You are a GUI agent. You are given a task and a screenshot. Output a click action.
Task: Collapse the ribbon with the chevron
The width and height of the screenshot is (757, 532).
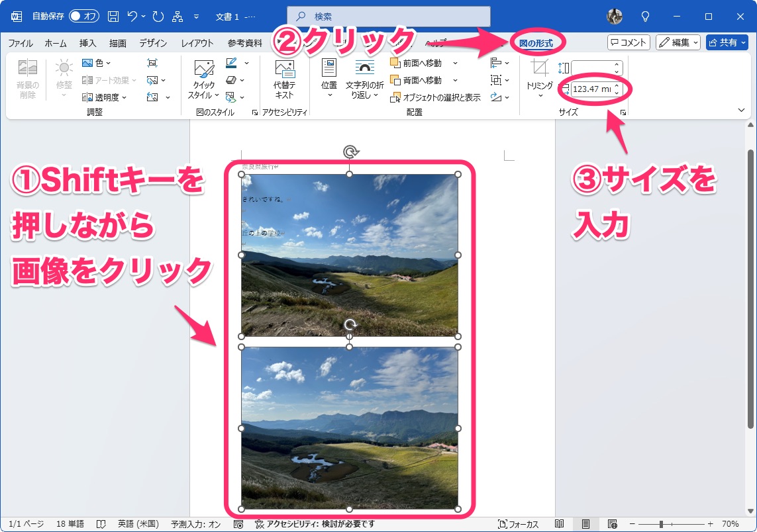pyautogui.click(x=741, y=110)
